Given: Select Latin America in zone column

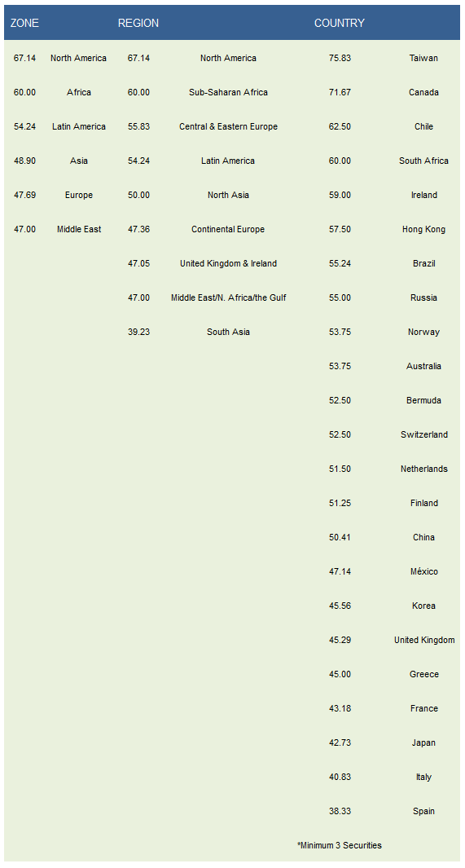Looking at the screenshot, I should 79,127.
